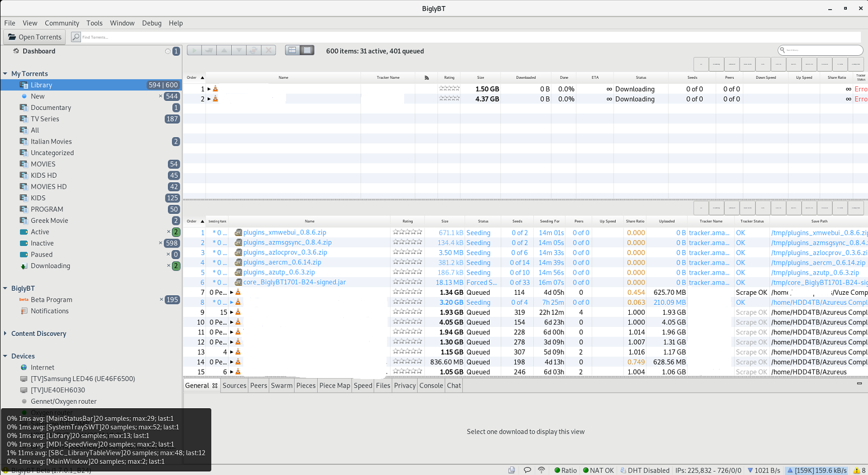
Task: Expand the first downloading torrent row
Action: coord(210,88)
